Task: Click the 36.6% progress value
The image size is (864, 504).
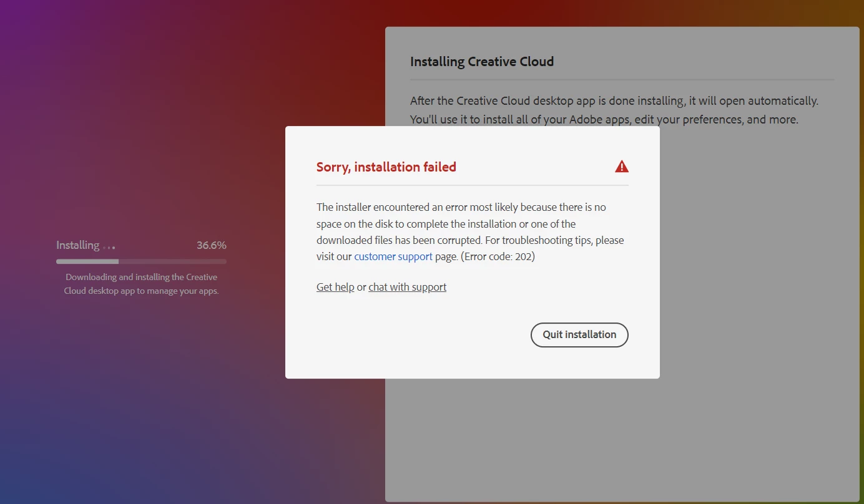Action: [x=212, y=245]
